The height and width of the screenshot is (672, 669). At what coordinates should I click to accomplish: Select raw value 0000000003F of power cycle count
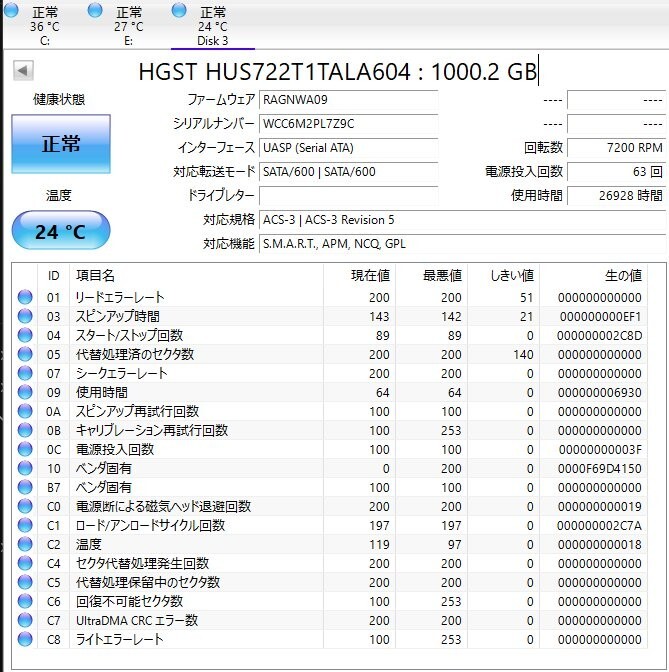click(600, 450)
